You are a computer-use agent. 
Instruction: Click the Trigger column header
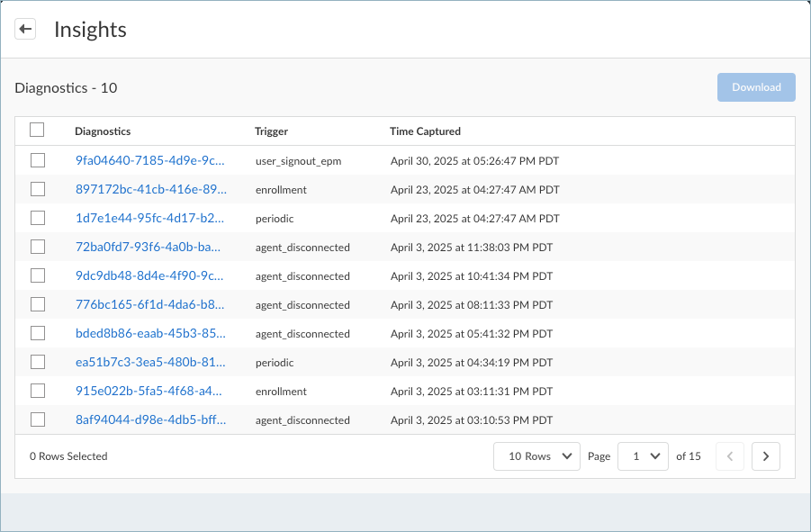click(x=271, y=131)
